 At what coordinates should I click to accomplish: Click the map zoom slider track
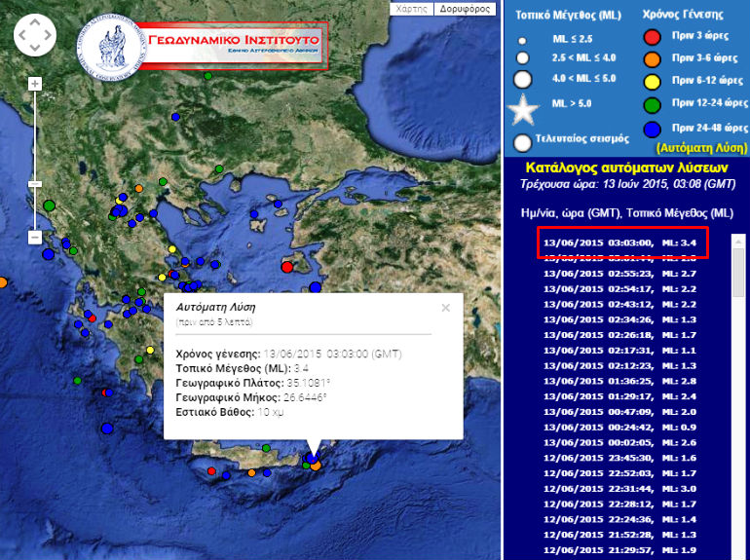(35, 146)
